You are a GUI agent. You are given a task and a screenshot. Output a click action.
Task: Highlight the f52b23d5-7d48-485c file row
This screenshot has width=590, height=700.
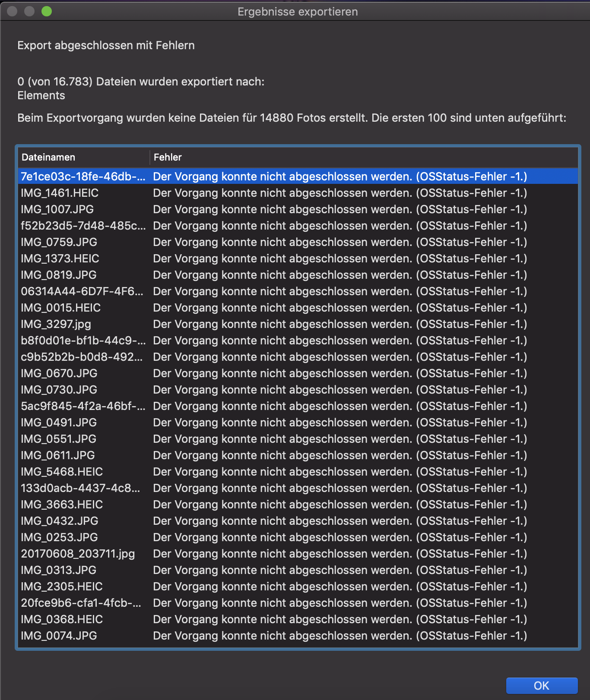coord(83,226)
